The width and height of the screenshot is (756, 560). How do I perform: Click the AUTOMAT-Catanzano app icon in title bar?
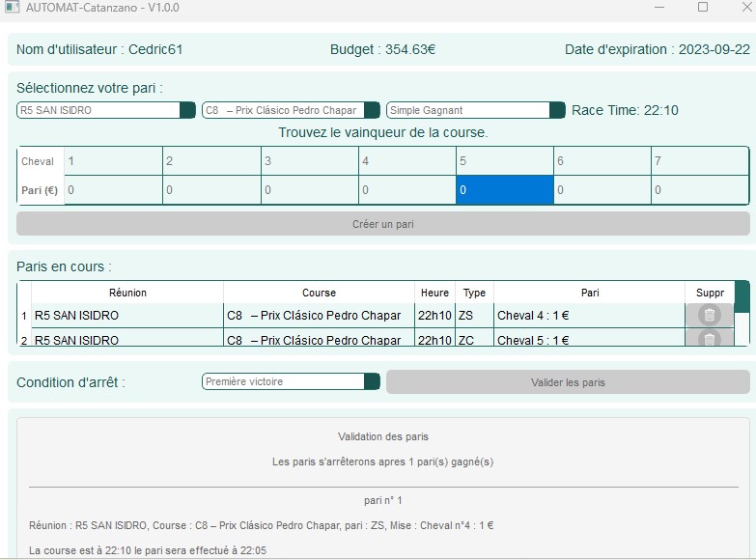[12, 7]
